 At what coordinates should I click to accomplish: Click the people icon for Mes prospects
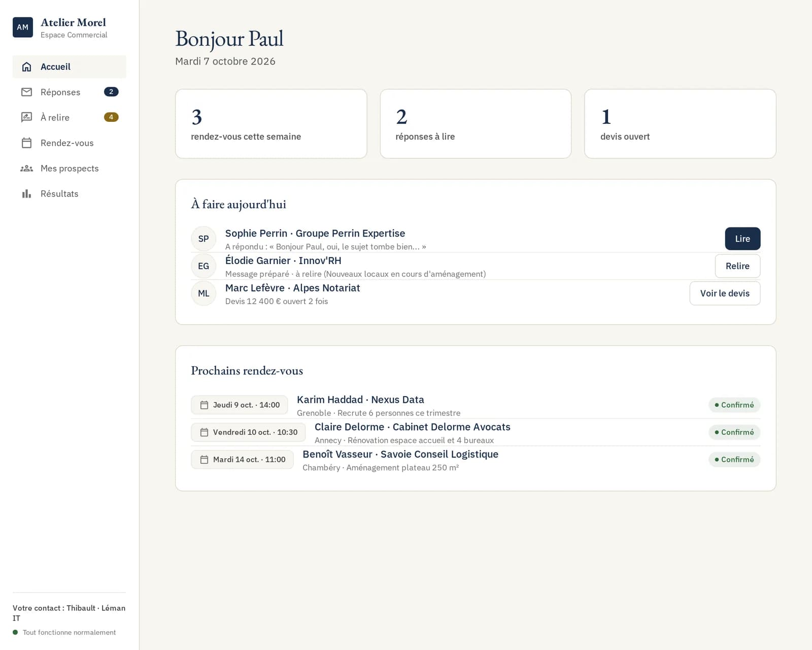point(27,168)
